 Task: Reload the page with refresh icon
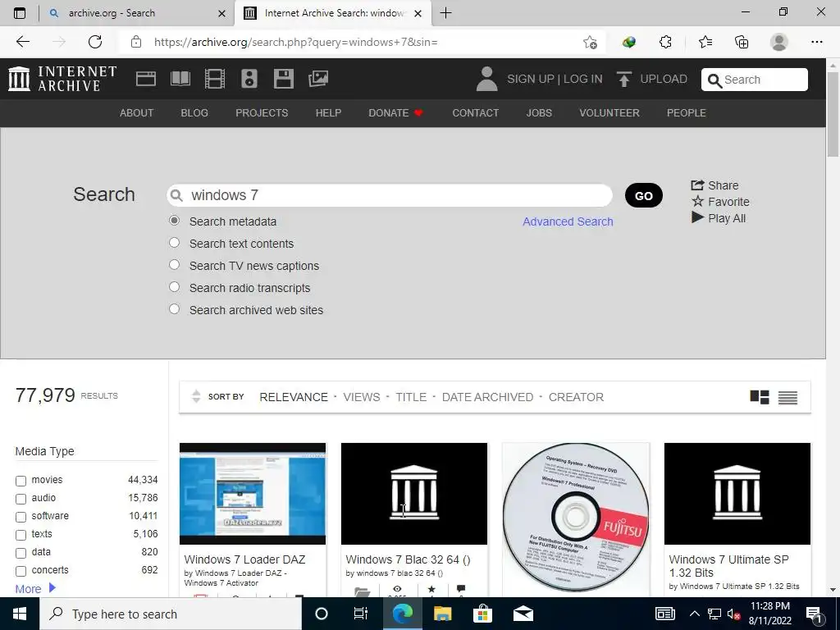[95, 42]
